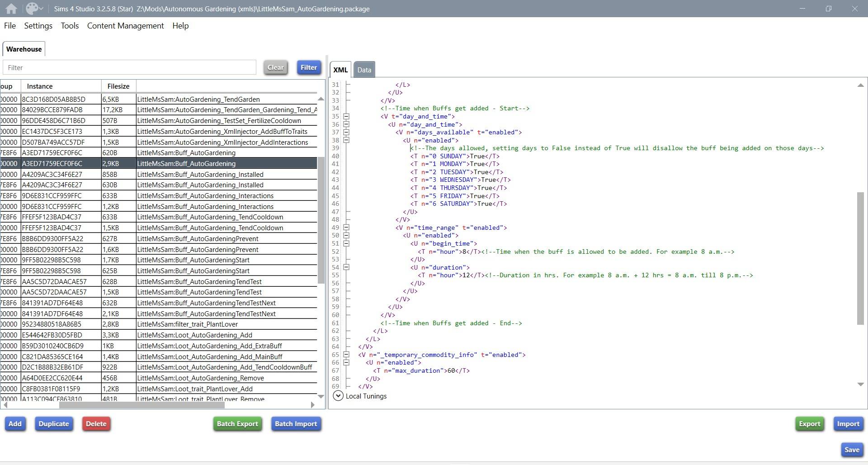Expand the Local Tunings chevron icon
The height and width of the screenshot is (465, 868).
[338, 396]
